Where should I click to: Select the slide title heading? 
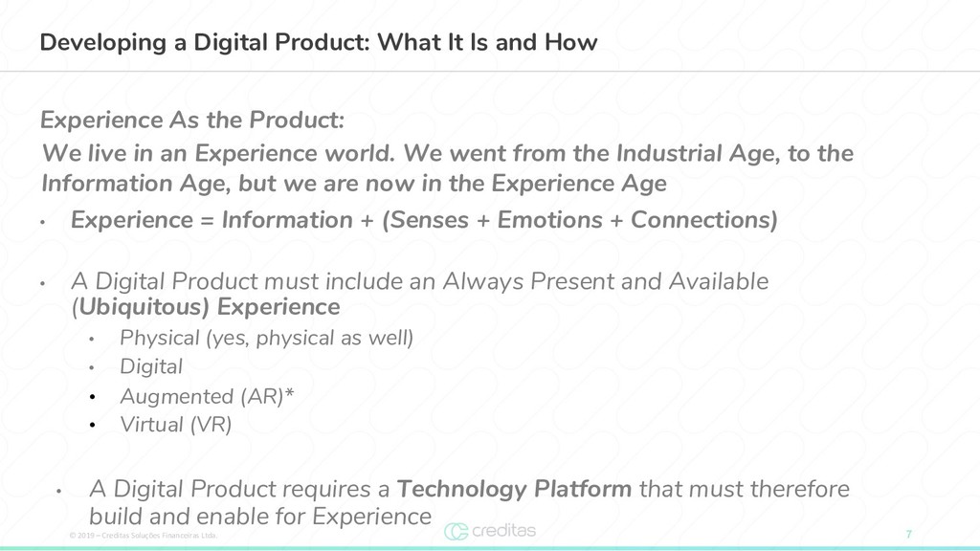[x=318, y=42]
